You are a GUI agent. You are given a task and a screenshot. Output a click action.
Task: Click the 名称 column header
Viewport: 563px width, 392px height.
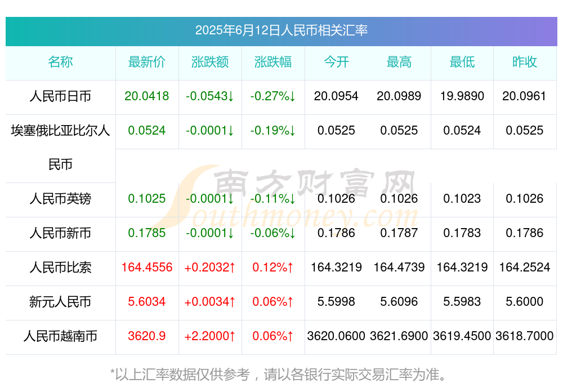point(60,62)
